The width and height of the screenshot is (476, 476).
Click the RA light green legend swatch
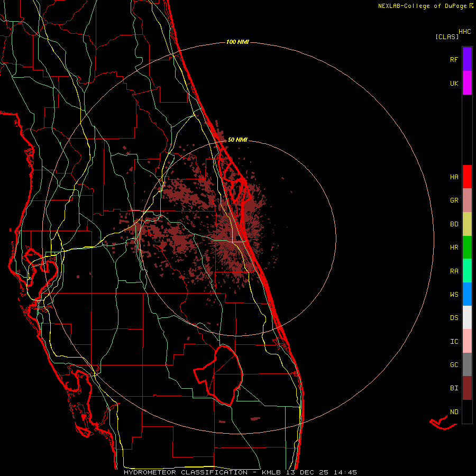pos(467,271)
